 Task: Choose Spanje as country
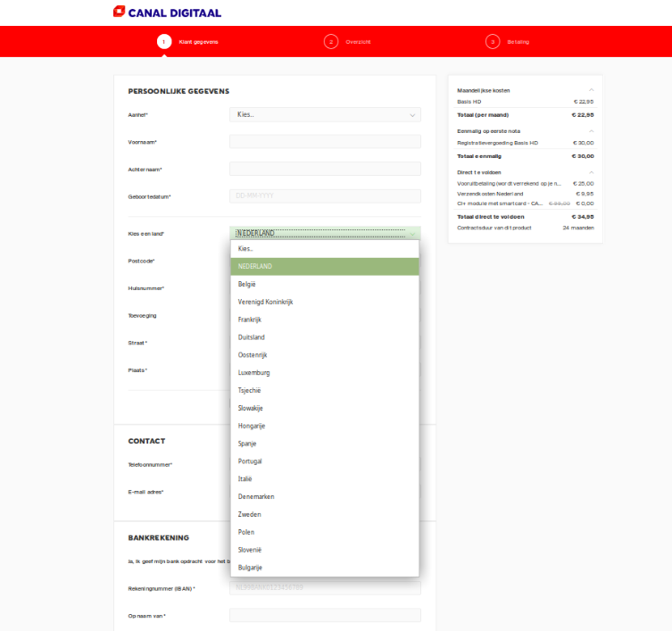[x=247, y=444]
